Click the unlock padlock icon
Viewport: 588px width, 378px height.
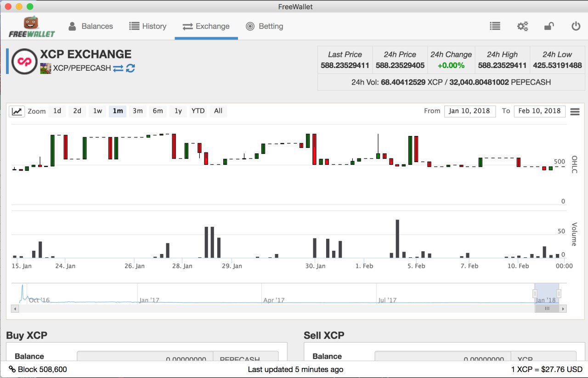coord(549,26)
